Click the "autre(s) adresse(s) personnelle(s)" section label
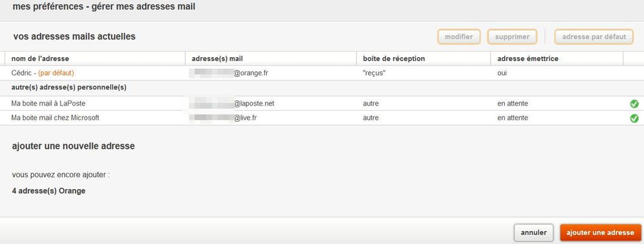 [69, 88]
